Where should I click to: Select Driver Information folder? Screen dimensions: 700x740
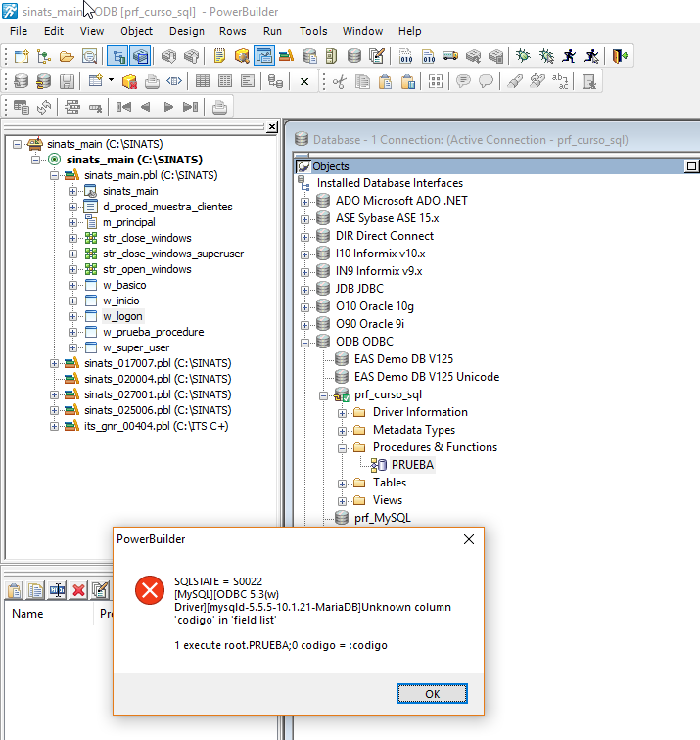tap(420, 412)
